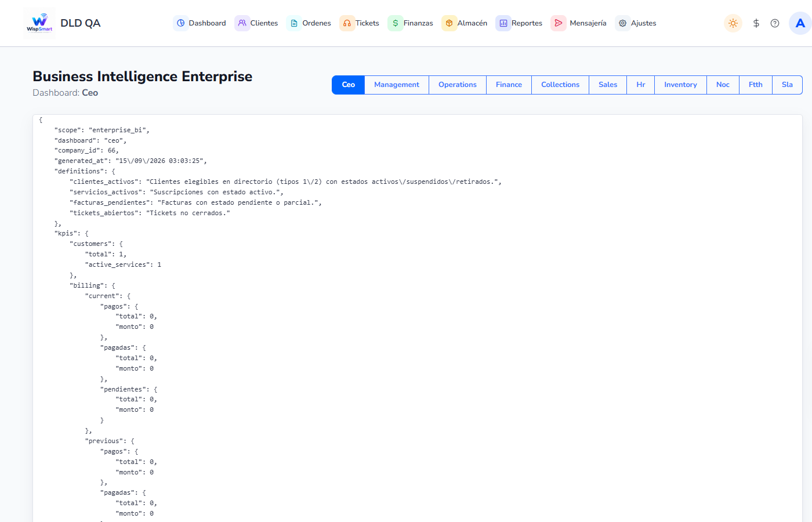Go to Ordenes in the navigation
This screenshot has width=812, height=522.
click(309, 23)
